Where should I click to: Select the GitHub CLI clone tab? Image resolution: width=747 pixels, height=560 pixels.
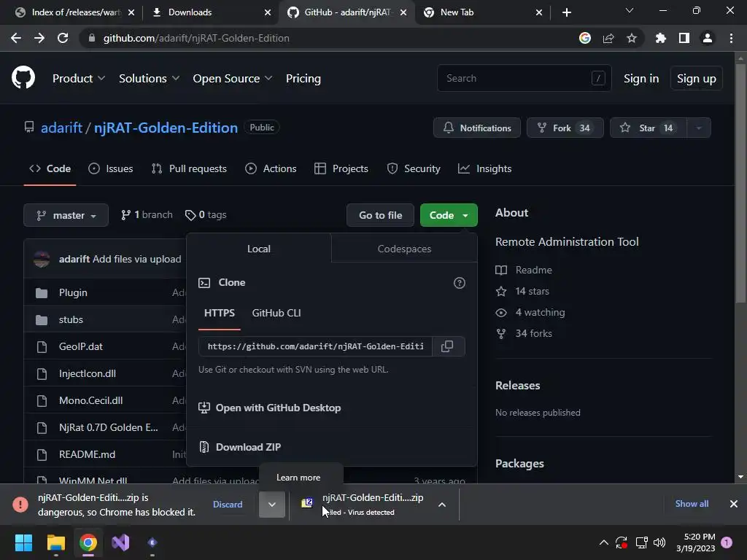pos(276,313)
